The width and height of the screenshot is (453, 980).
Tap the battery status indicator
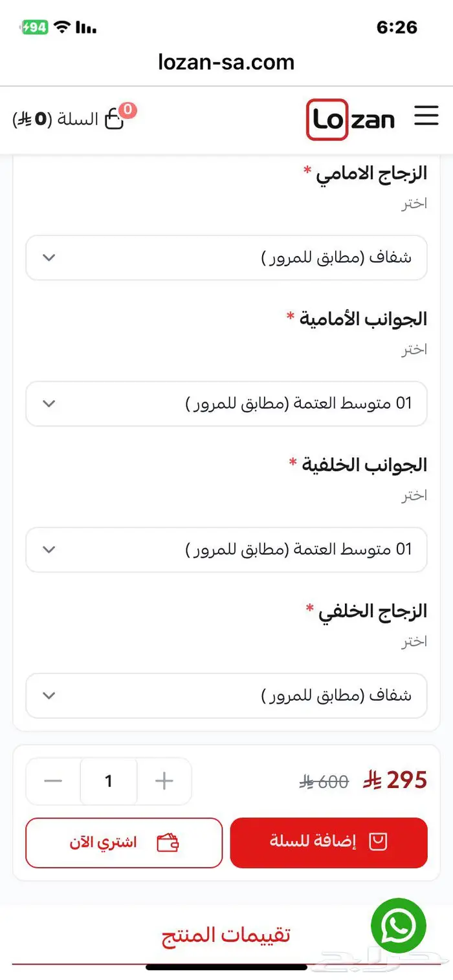click(34, 27)
